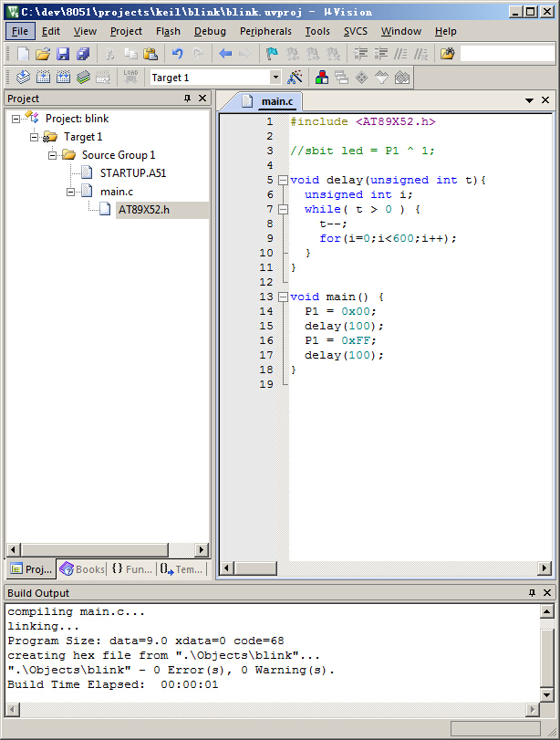Image resolution: width=560 pixels, height=740 pixels.
Task: Click the Copy icon in the toolbar
Action: click(x=130, y=54)
